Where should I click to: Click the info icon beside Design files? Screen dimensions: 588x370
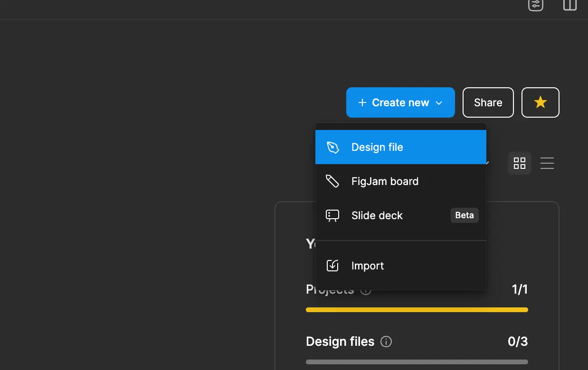[386, 342]
